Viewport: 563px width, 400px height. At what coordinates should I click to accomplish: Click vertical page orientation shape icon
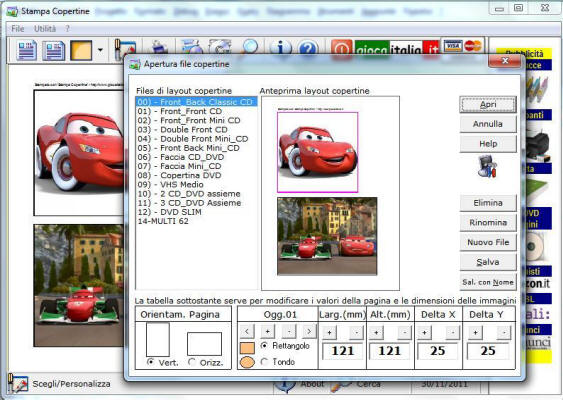(158, 339)
